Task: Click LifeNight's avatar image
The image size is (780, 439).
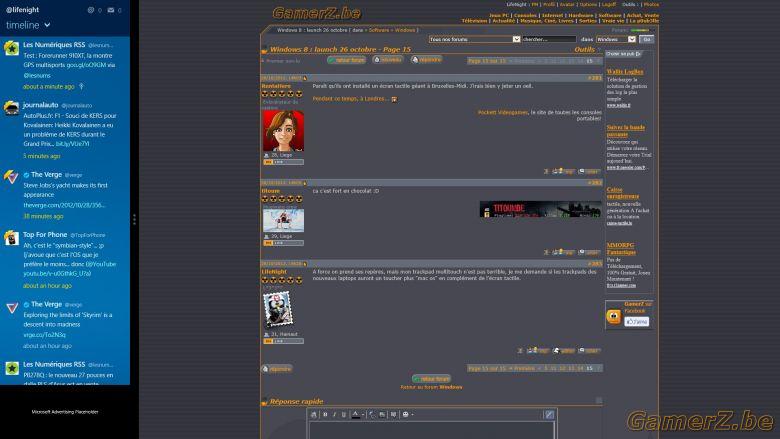Action: pyautogui.click(x=278, y=310)
